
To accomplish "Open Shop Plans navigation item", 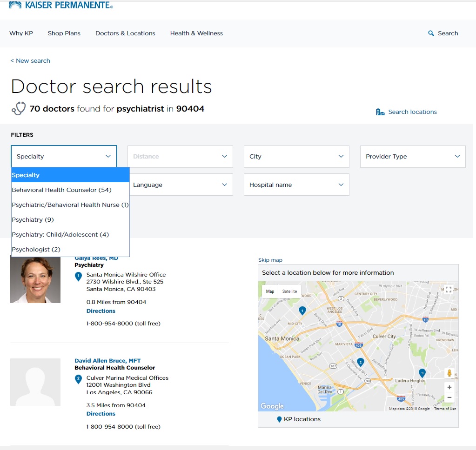I will 64,33.
